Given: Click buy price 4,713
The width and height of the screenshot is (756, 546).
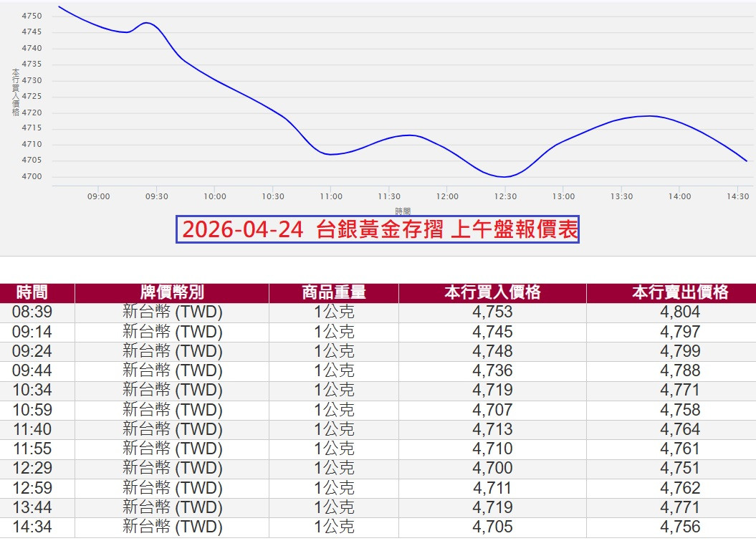Looking at the screenshot, I should [492, 429].
